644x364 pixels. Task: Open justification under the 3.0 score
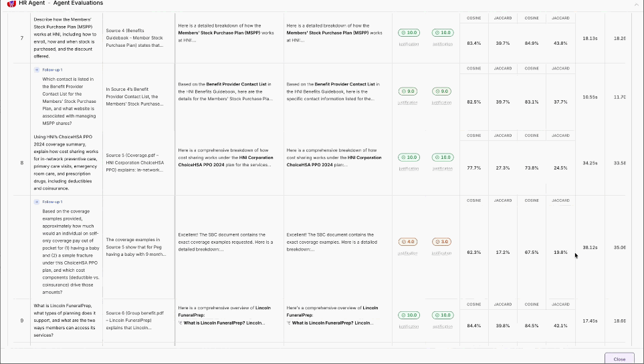[441, 253]
